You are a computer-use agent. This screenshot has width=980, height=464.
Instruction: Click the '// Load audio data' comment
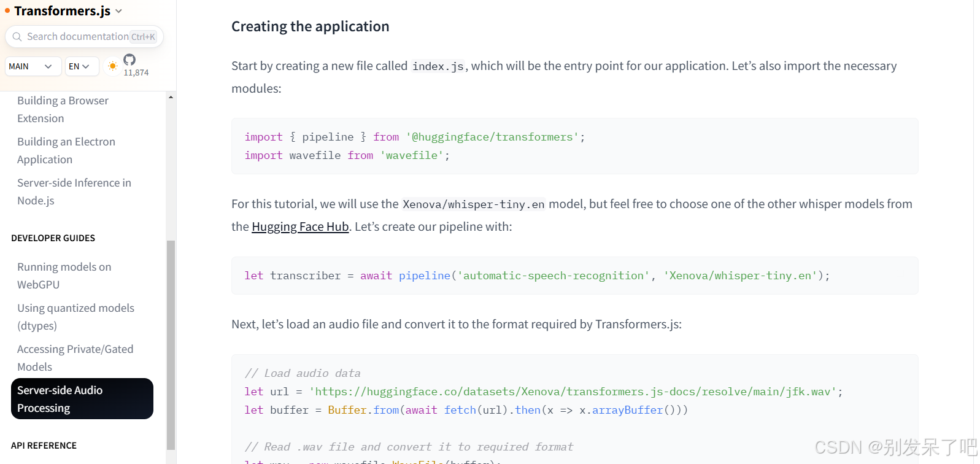[303, 373]
